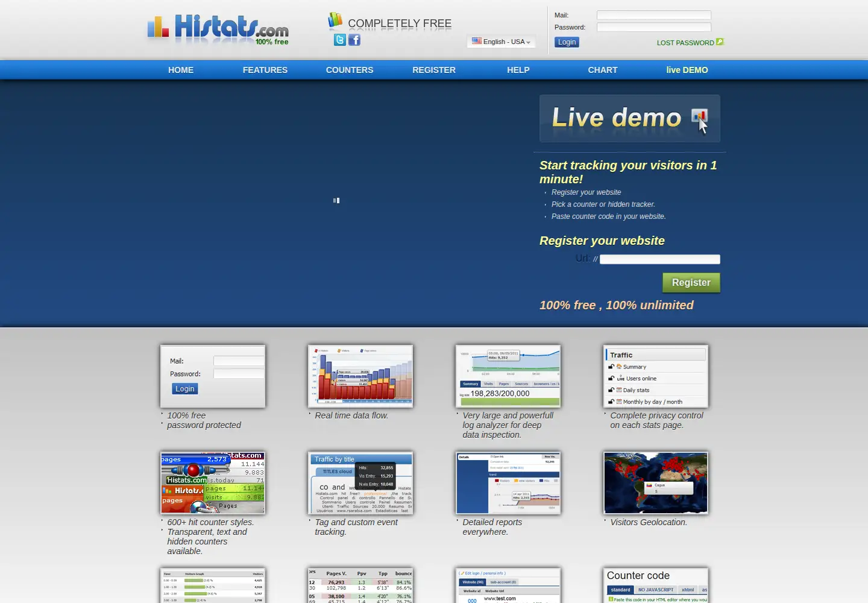This screenshot has height=603, width=868.
Task: Click the US flag icon
Action: pyautogui.click(x=477, y=41)
